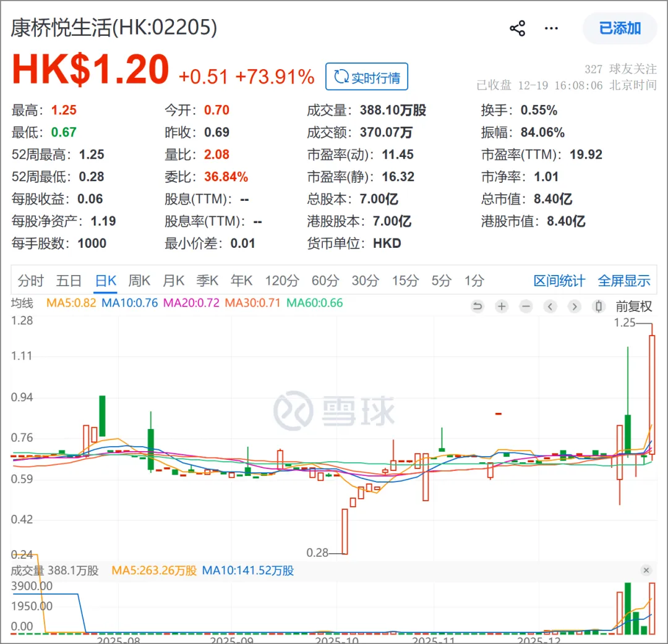Screen dimensions: 668x644
Task: Switch to the 1分 interval tab
Action: [474, 281]
